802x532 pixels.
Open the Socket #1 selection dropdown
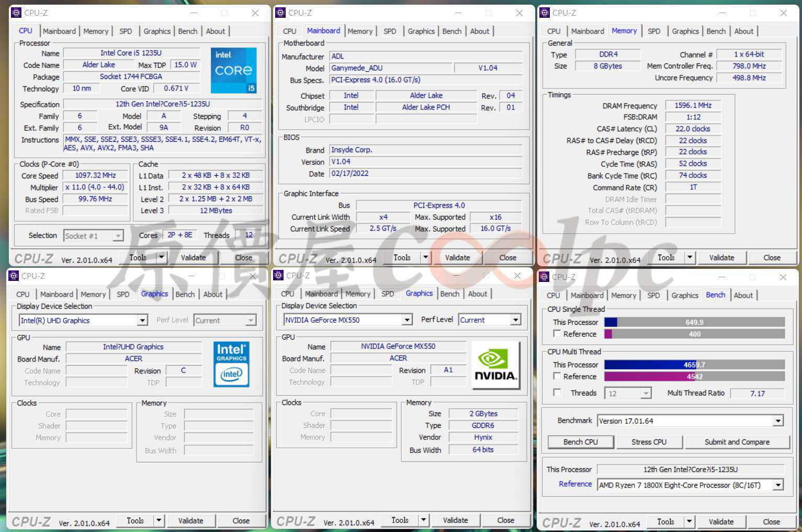(118, 236)
